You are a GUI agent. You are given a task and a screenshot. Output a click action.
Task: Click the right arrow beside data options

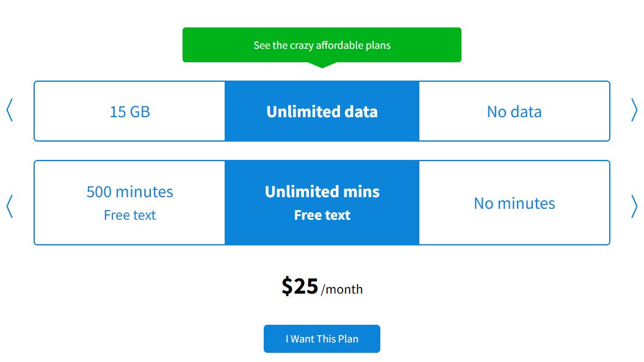click(634, 111)
